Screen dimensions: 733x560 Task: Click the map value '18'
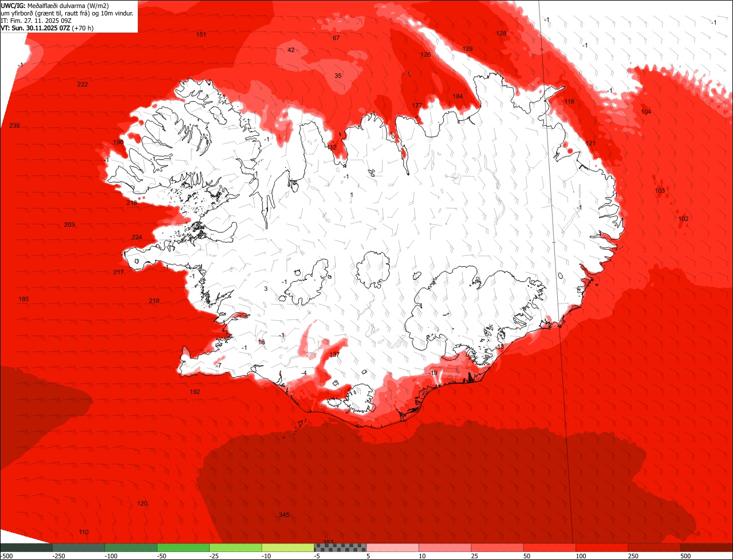(x=262, y=342)
